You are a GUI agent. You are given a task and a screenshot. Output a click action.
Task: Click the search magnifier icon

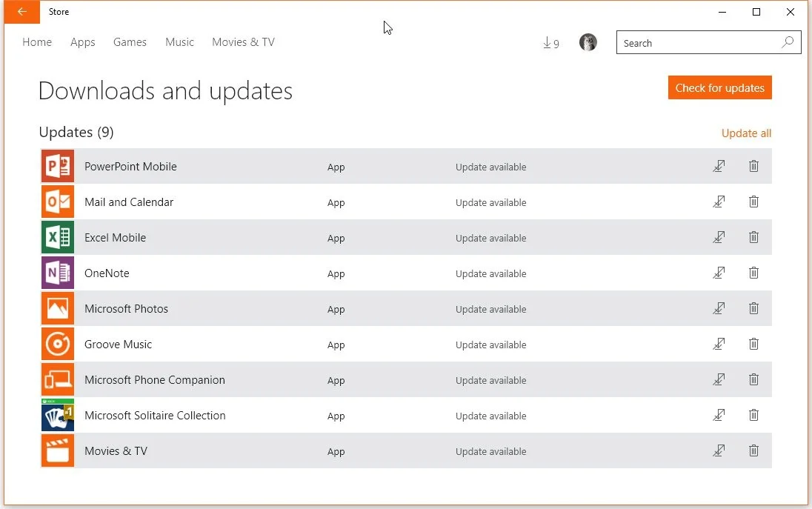[x=788, y=42]
